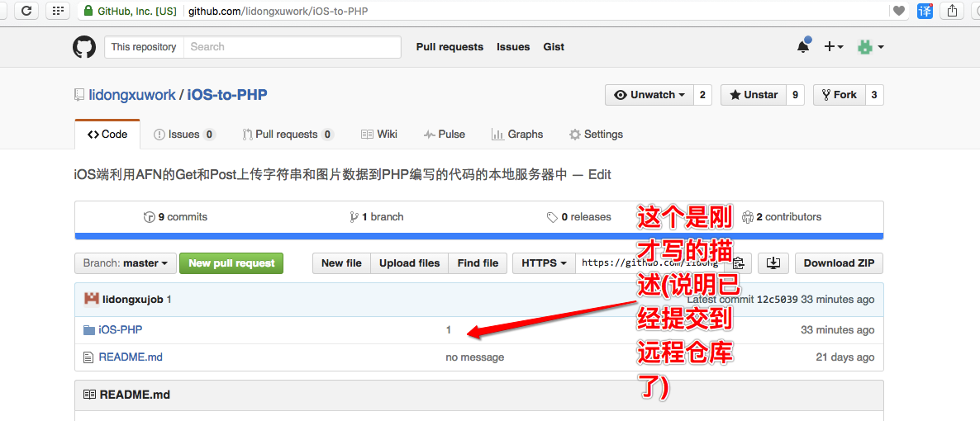Click the Find file button
This screenshot has height=421, width=980.
click(x=478, y=263)
